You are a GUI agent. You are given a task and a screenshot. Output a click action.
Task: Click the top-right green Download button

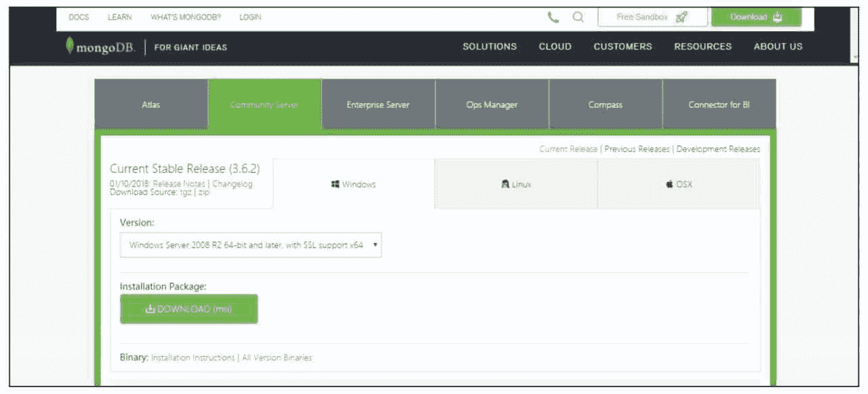point(755,18)
